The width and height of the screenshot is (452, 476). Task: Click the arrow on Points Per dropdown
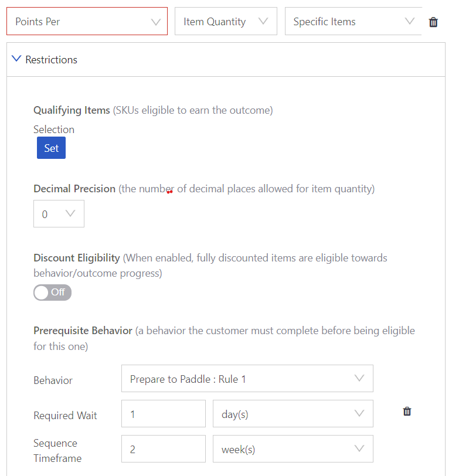tap(156, 22)
